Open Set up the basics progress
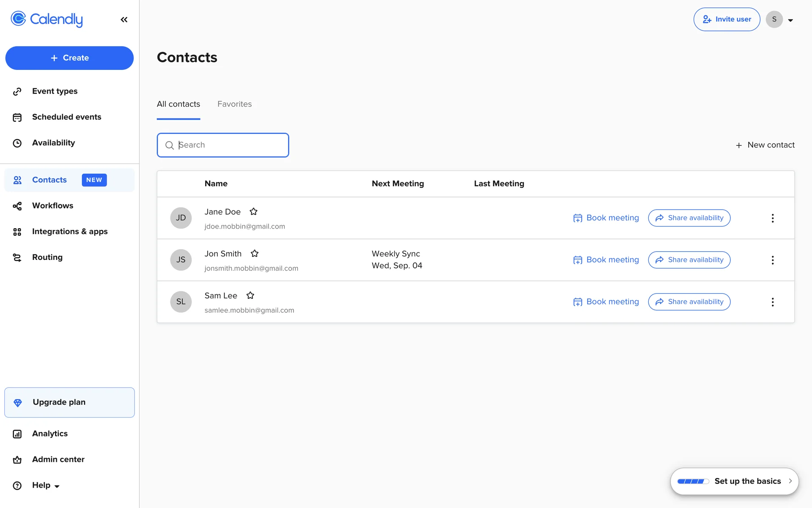The width and height of the screenshot is (812, 508). click(734, 481)
